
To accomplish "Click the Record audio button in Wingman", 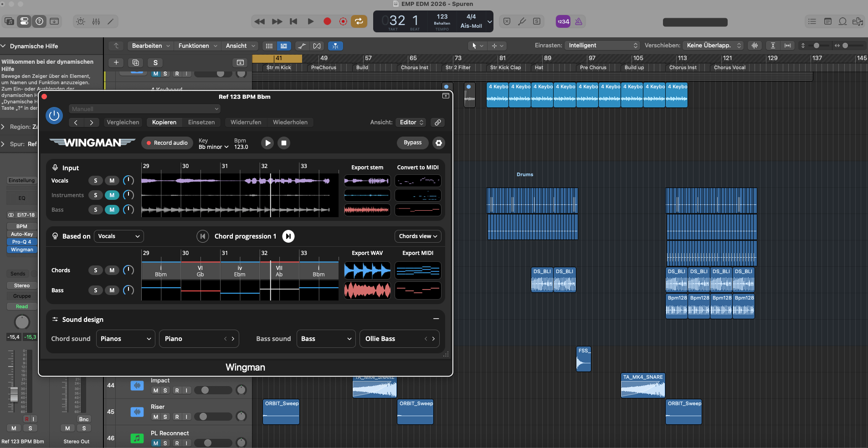I will (x=167, y=143).
